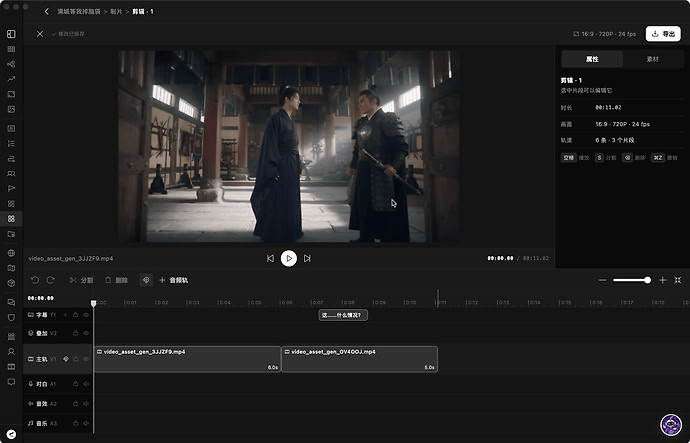Image resolution: width=690 pixels, height=443 pixels.
Task: Open the double chat bubbles icon in sidebar
Action: point(11,302)
